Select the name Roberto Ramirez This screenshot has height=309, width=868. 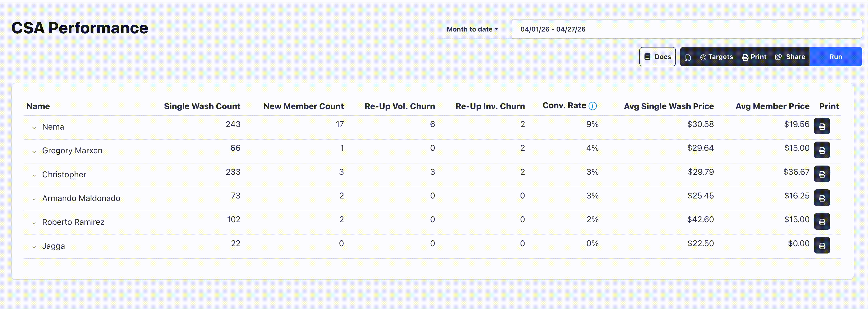click(x=73, y=222)
